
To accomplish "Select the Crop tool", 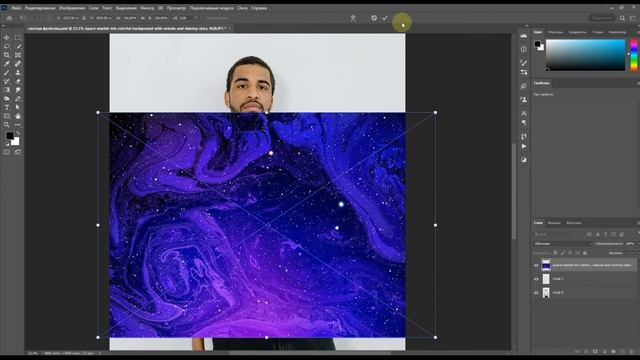I will click(7, 55).
